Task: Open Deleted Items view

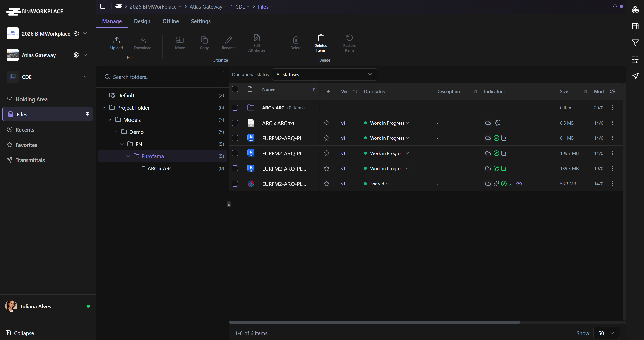Action: point(321,43)
